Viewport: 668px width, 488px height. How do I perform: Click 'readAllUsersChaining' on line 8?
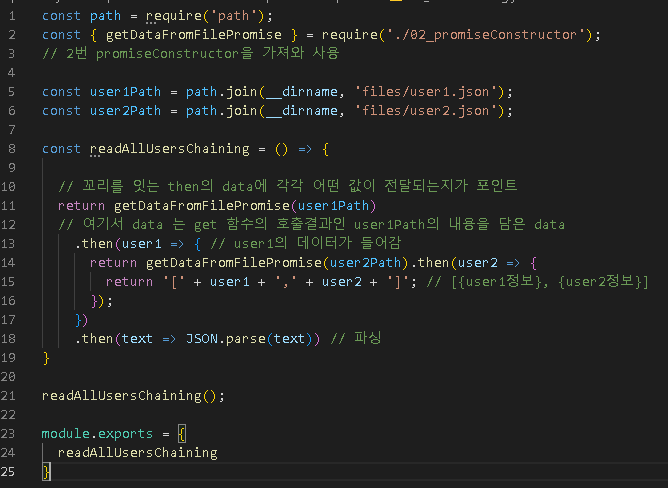pyautogui.click(x=170, y=149)
